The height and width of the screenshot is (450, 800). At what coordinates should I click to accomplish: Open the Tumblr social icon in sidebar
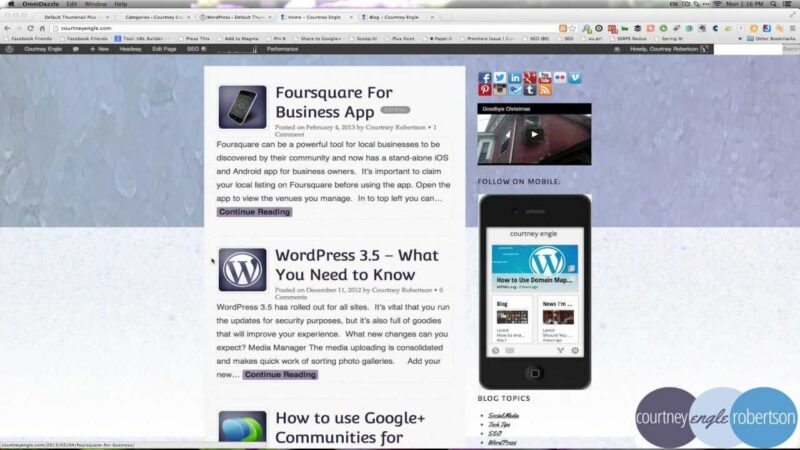[530, 90]
